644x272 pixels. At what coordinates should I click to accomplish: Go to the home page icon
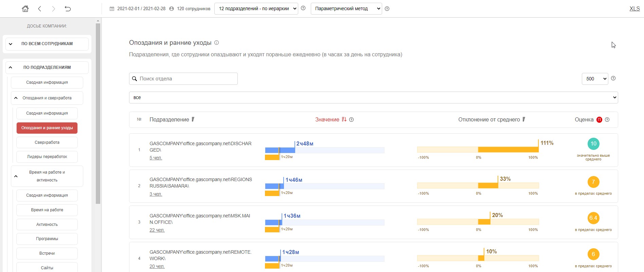coord(25,9)
